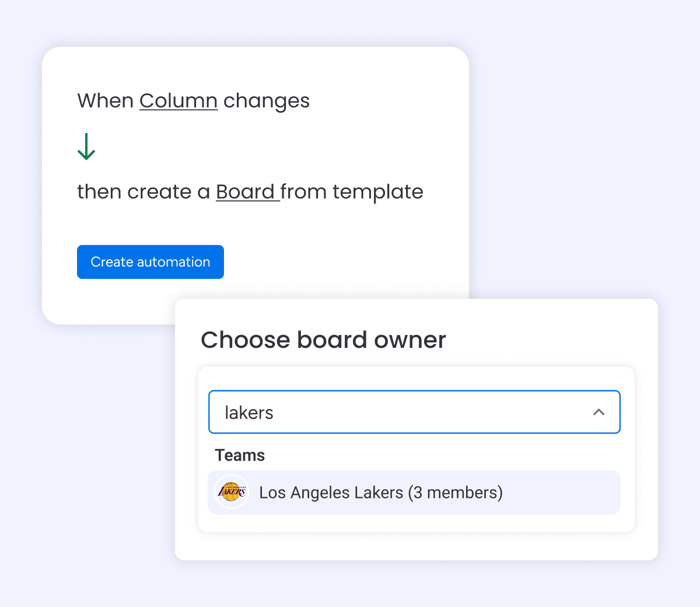This screenshot has height=607, width=700.
Task: Select "Los Angeles Lakers" team name
Action: pyautogui.click(x=331, y=493)
